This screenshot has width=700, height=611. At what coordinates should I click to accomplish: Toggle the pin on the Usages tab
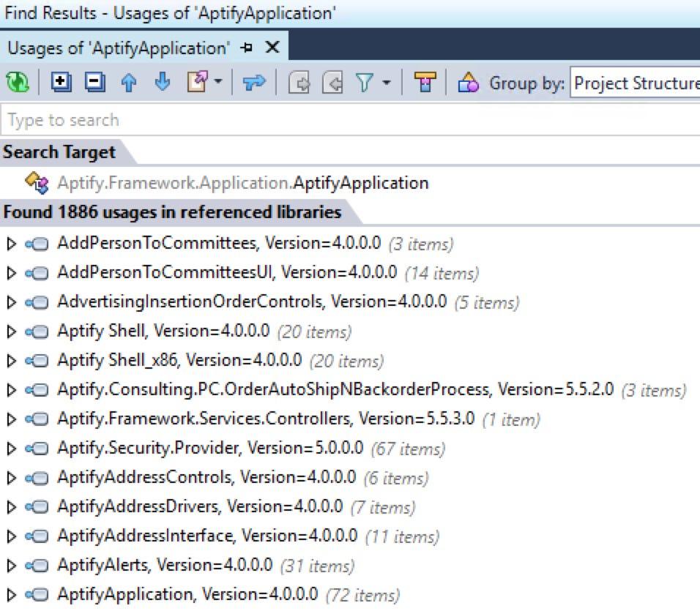(x=247, y=47)
